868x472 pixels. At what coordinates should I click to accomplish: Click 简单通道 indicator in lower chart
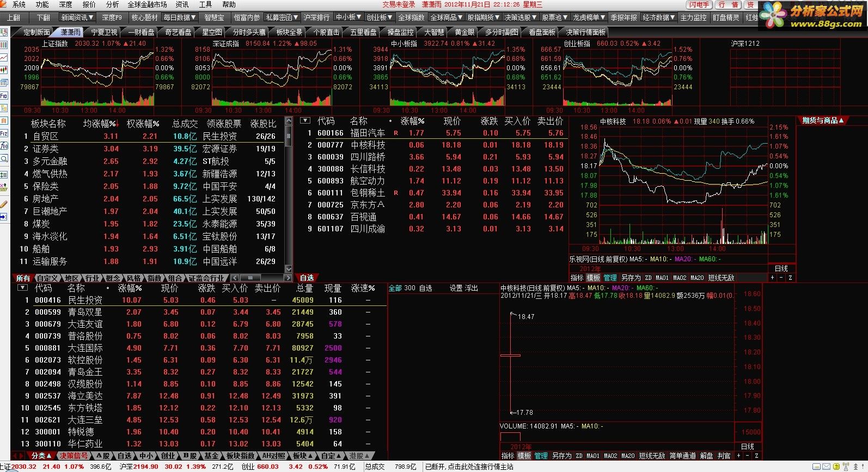(682, 456)
